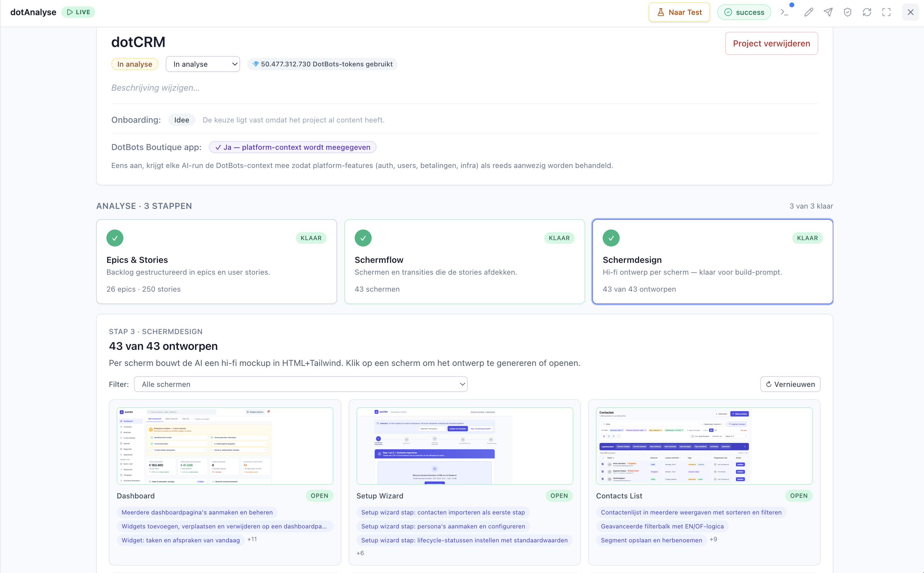This screenshot has height=573, width=924.
Task: Open the terminal console icon
Action: pos(785,12)
